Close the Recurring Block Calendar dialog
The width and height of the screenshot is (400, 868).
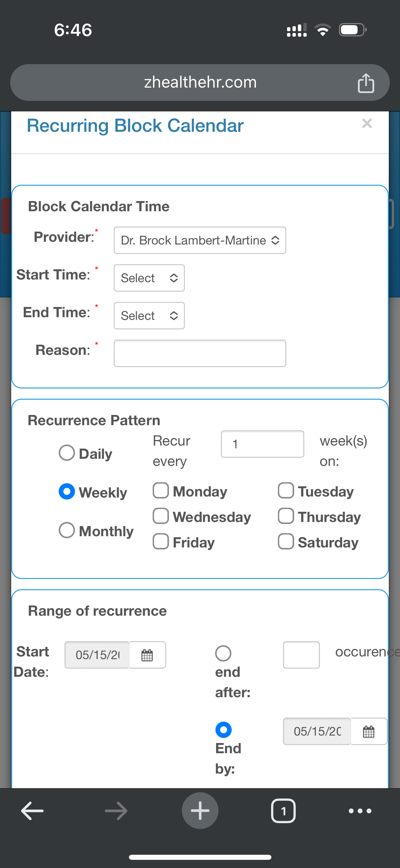367,123
